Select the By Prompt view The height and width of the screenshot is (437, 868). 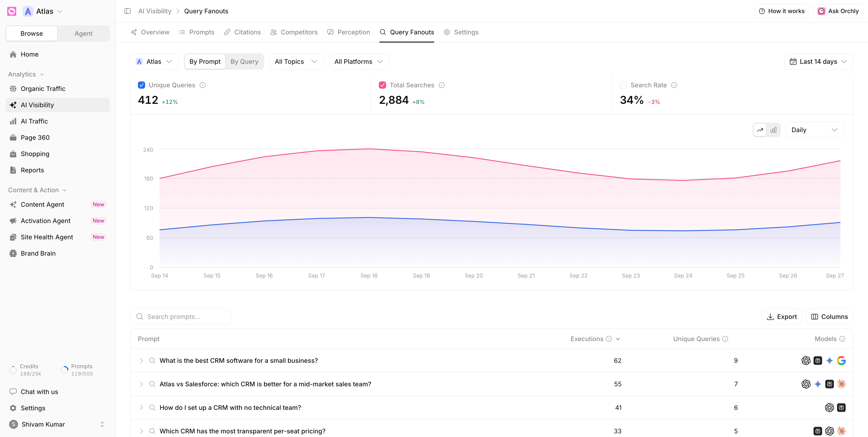pos(205,61)
